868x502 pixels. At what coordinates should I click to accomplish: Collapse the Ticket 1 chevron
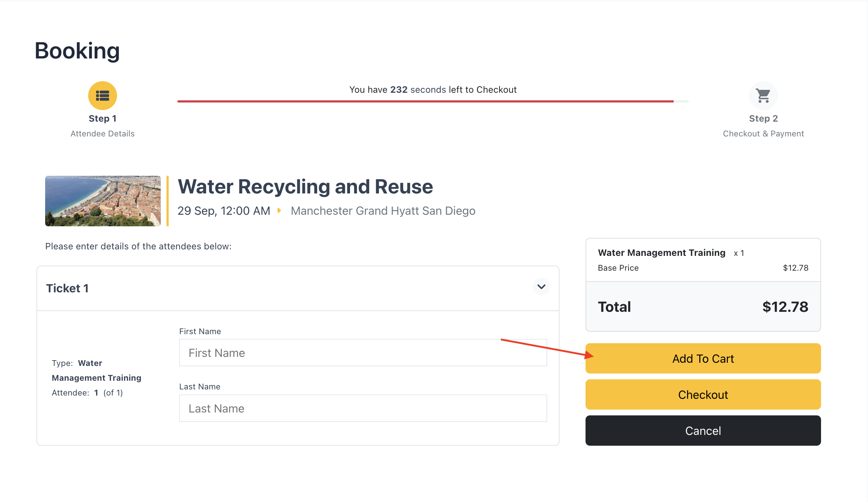click(541, 287)
